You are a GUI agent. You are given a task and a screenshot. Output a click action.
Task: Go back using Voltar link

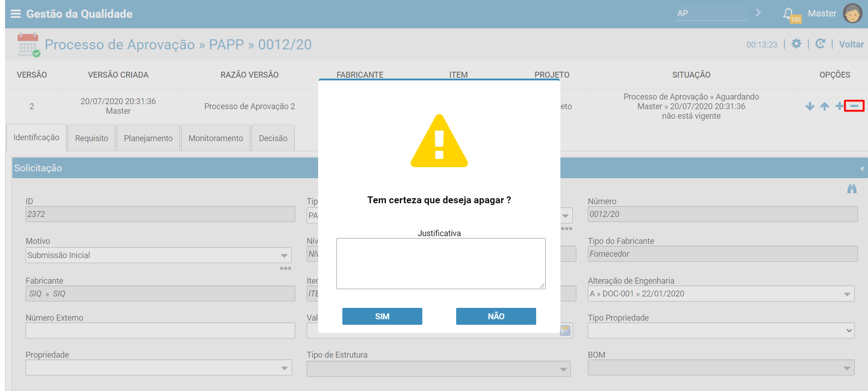(x=851, y=44)
